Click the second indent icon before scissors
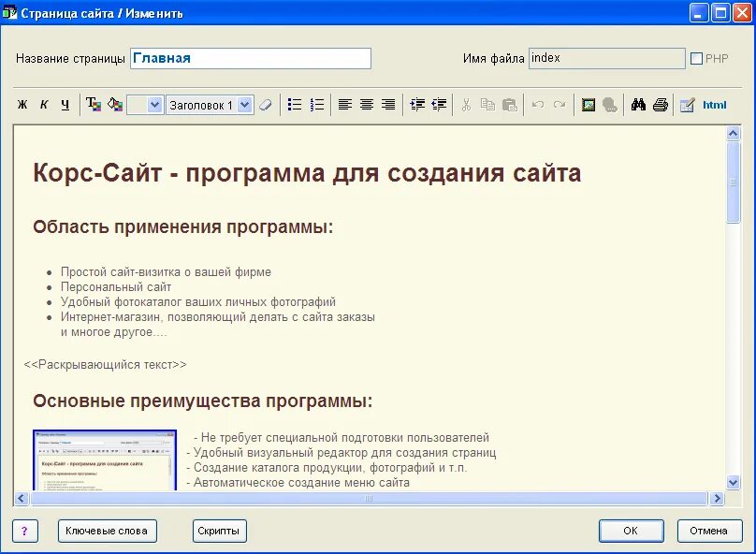This screenshot has width=756, height=554. [439, 105]
